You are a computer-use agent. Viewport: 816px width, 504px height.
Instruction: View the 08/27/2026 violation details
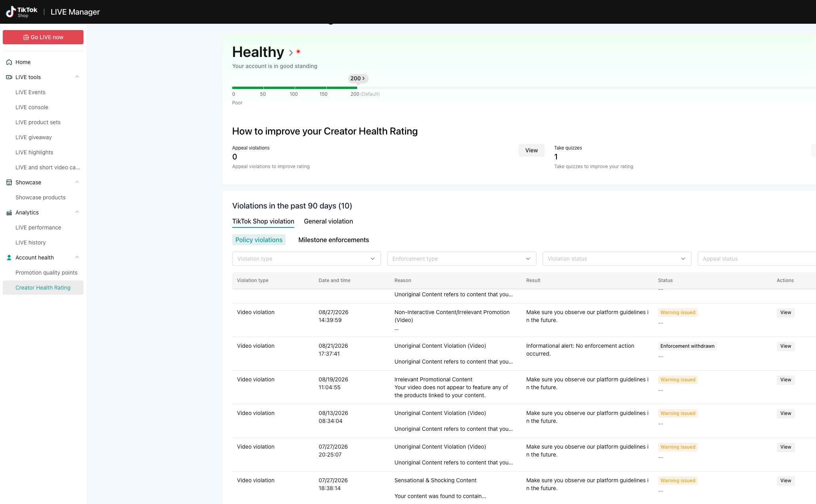coord(786,313)
